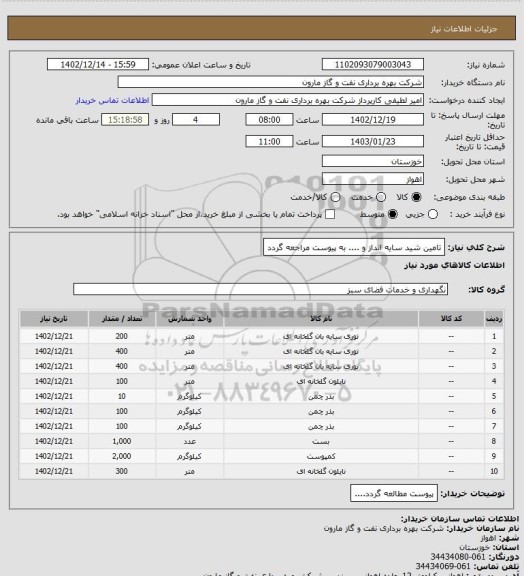
Task: Click the phone number 34434069-061
Action: [x=443, y=566]
